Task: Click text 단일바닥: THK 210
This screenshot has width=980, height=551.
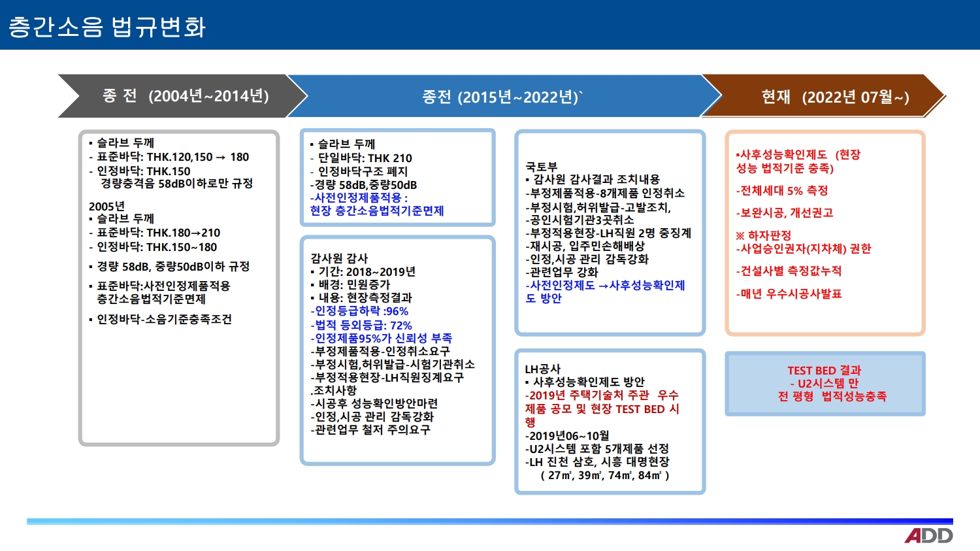Action: (x=365, y=158)
